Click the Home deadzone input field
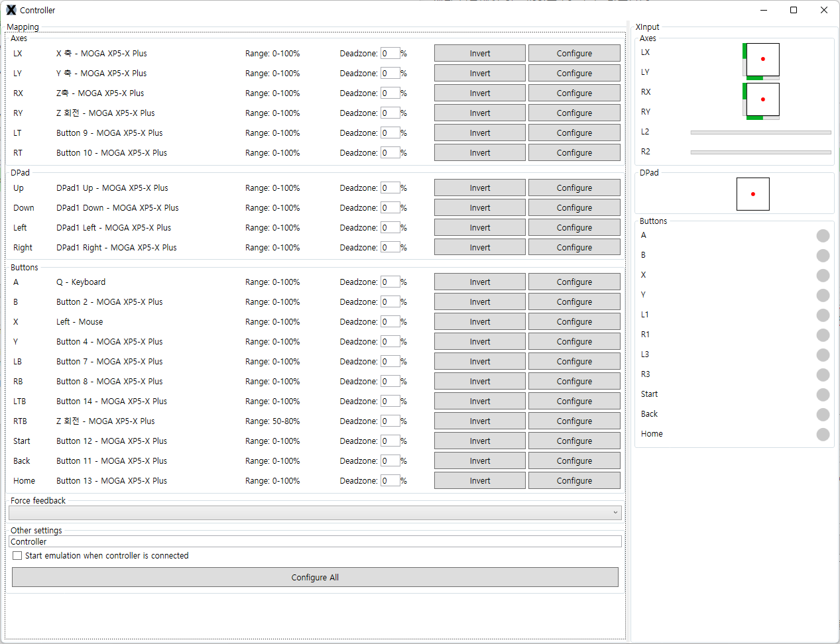840x644 pixels. click(x=390, y=480)
